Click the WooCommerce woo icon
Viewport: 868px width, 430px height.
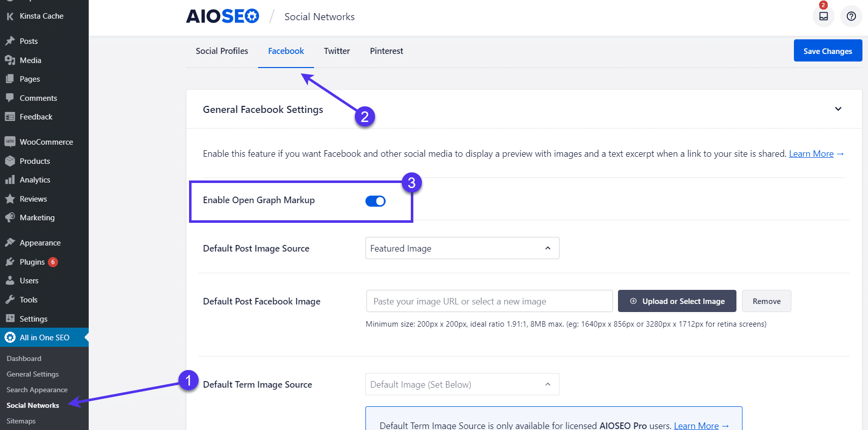pyautogui.click(x=10, y=142)
